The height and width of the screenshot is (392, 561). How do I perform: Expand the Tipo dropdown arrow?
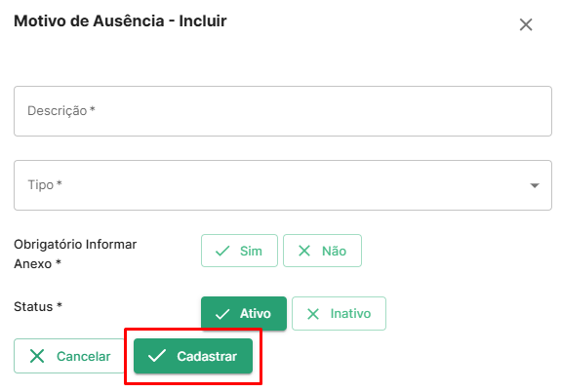coord(535,185)
